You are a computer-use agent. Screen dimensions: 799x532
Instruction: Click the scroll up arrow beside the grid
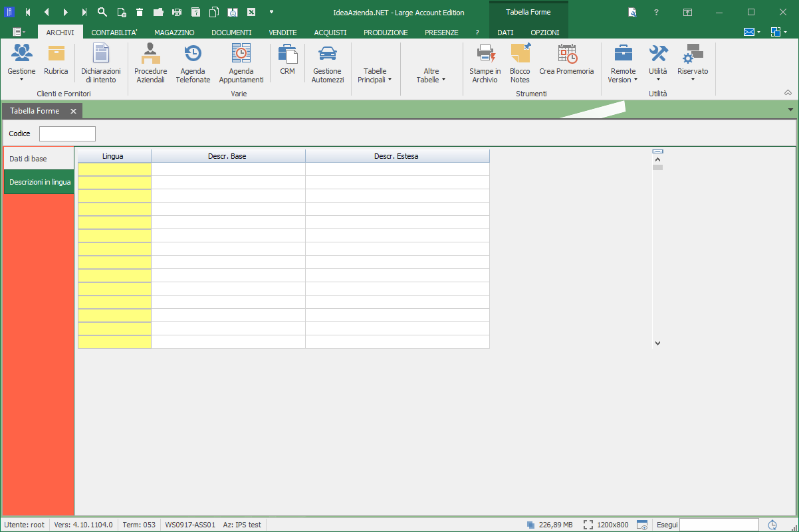click(657, 159)
